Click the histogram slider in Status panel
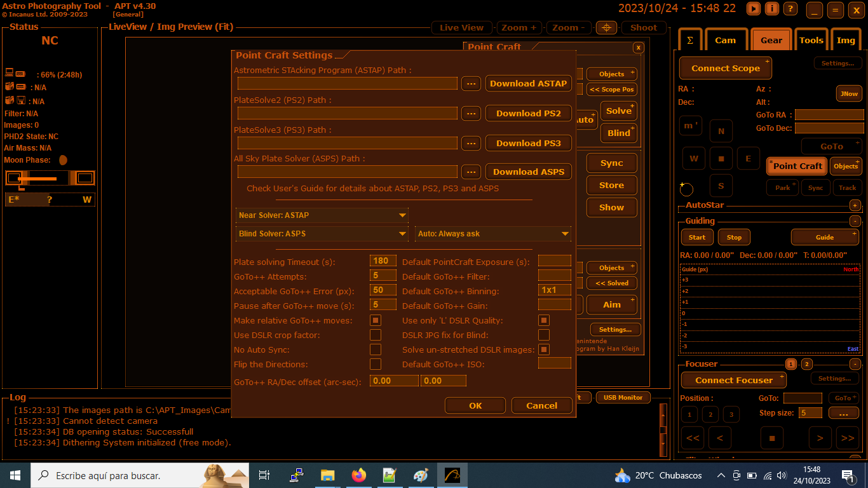Screen dimensions: 868x488 point(50,179)
